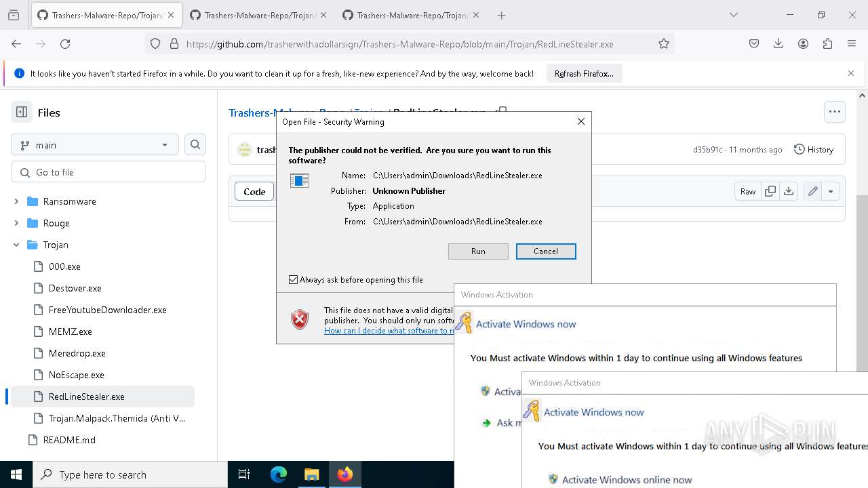The height and width of the screenshot is (488, 868).
Task: Open FreeYoutubeDownloader.exe in file tree
Action: pyautogui.click(x=108, y=310)
